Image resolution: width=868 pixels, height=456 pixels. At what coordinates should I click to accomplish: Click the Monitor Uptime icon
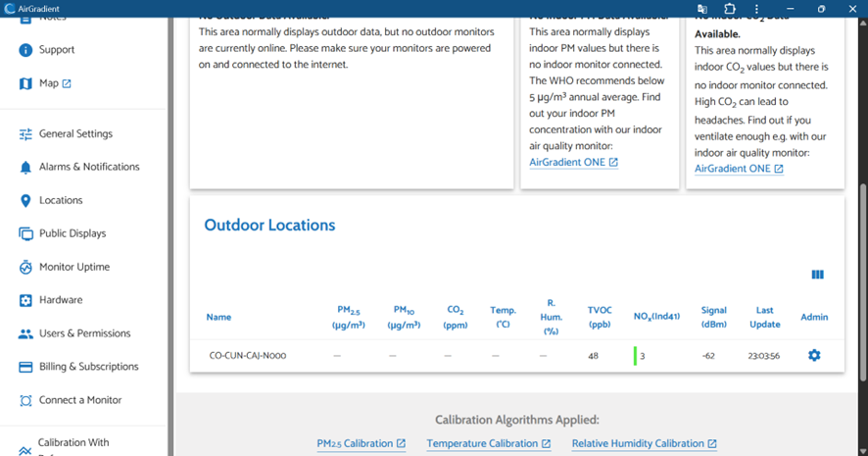pos(25,268)
